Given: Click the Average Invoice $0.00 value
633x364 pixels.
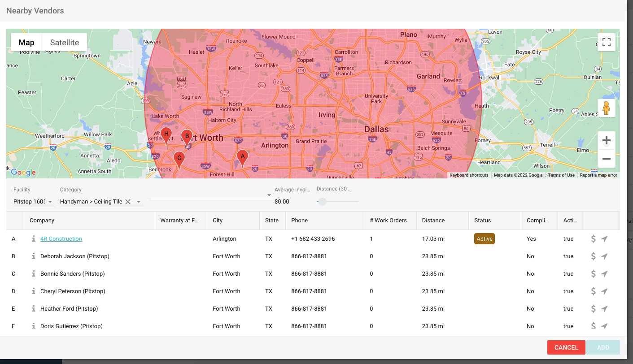Looking at the screenshot, I should 282,202.
